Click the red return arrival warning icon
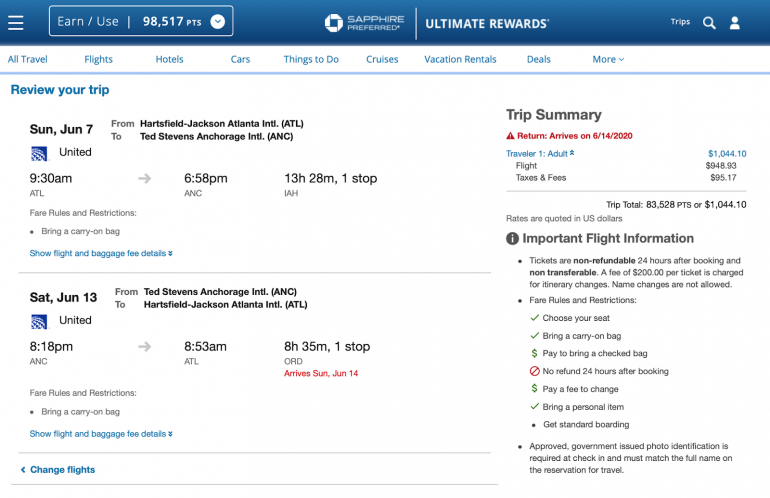The height and width of the screenshot is (498, 770). [x=510, y=136]
